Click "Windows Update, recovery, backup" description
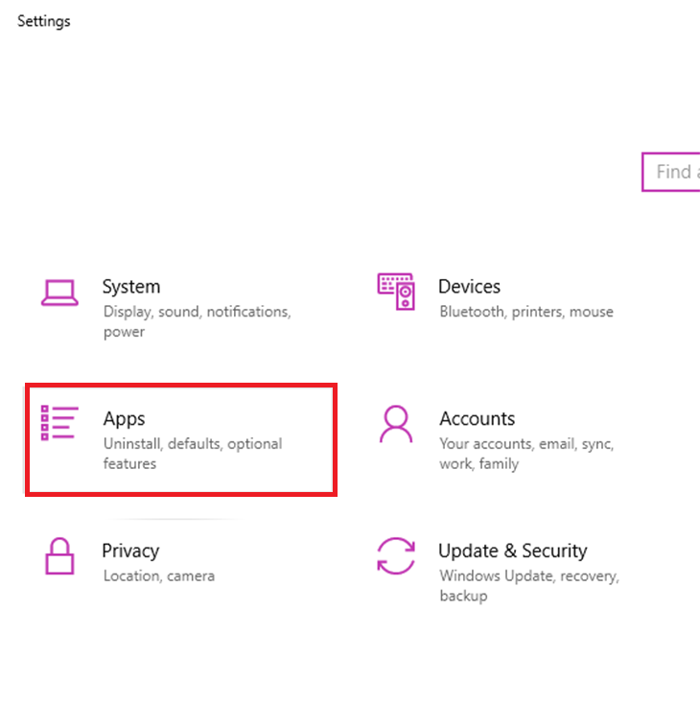This screenshot has height=728, width=700. pyautogui.click(x=528, y=586)
